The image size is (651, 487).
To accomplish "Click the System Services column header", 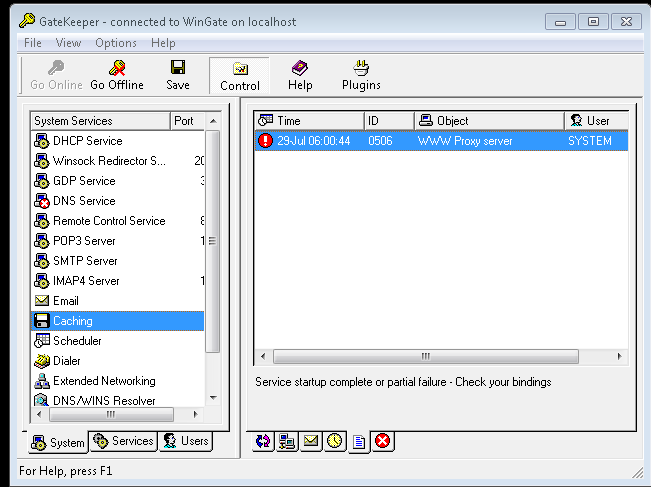I will 100,121.
